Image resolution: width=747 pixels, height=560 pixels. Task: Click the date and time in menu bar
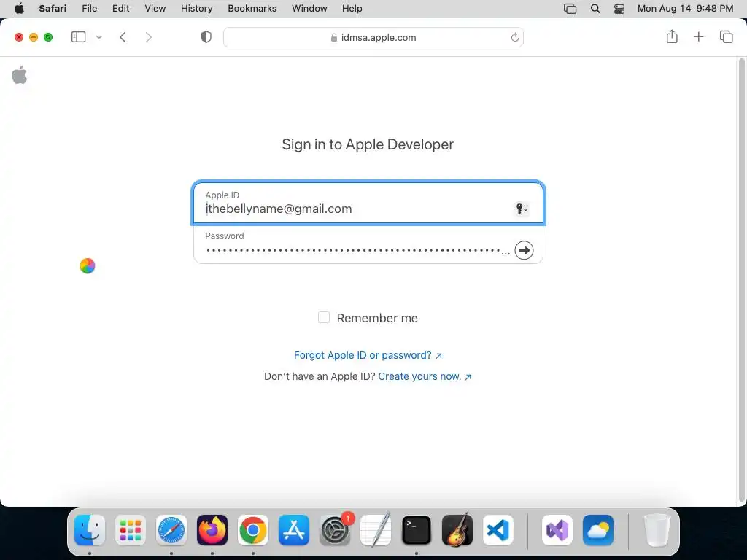point(685,8)
